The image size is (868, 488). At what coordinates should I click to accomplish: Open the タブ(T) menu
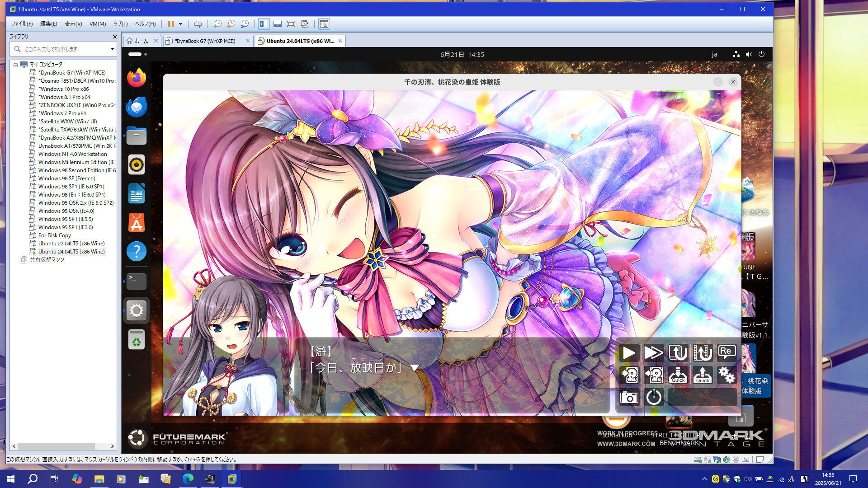[x=120, y=24]
